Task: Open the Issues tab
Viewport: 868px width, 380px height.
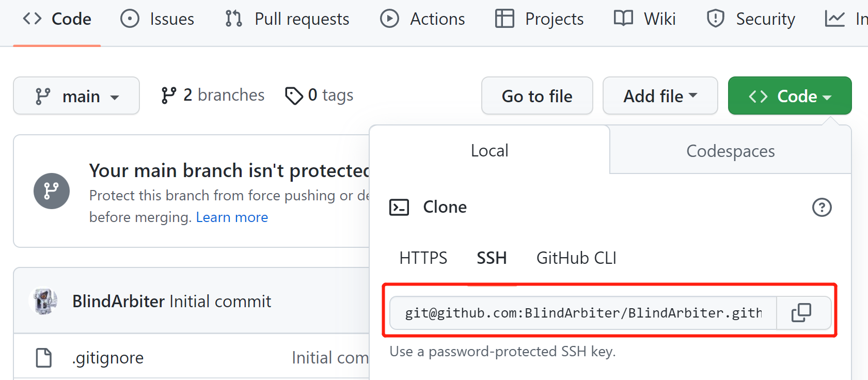Action: [157, 19]
